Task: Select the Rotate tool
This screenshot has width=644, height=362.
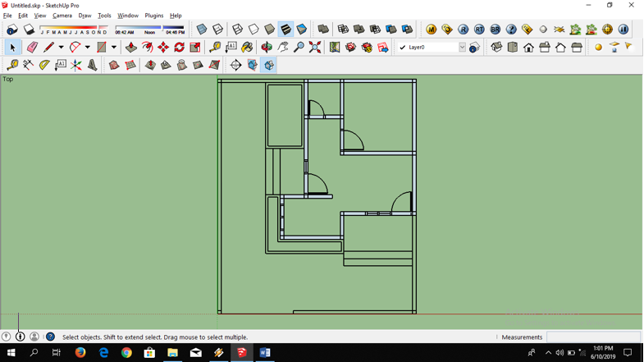Action: click(x=179, y=48)
